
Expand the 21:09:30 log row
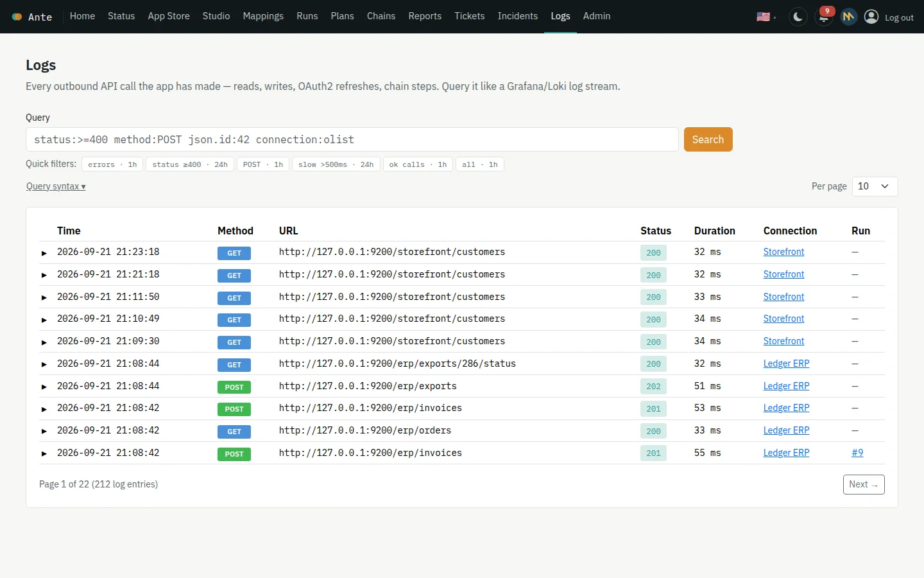coord(44,342)
